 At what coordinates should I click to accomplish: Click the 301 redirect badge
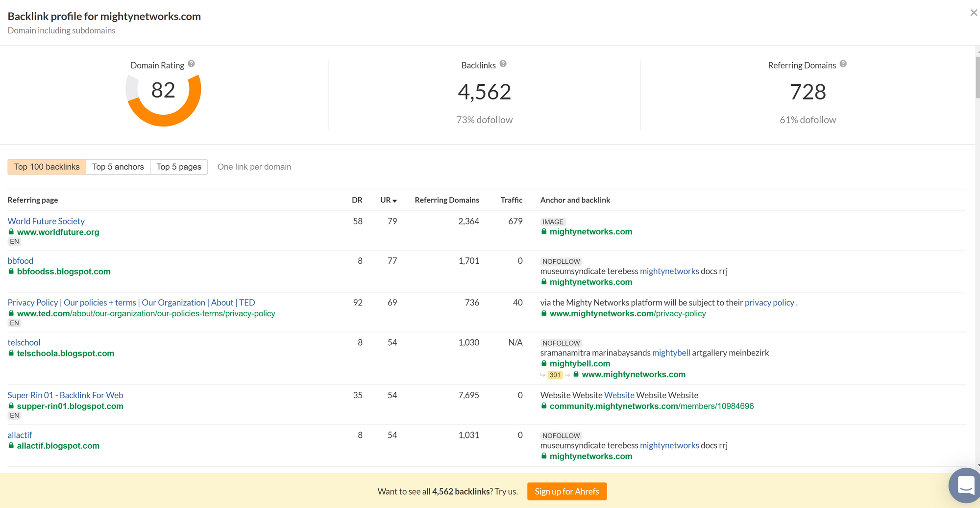point(555,375)
